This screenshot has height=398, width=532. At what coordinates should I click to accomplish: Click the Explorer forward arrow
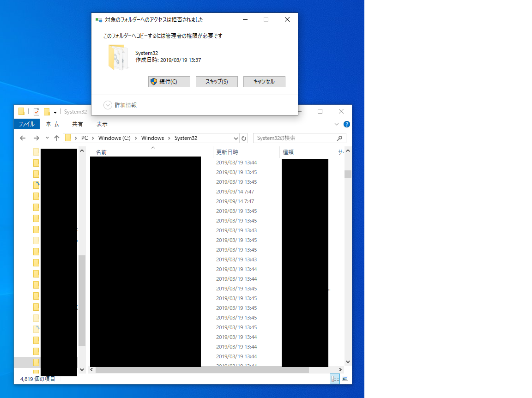[x=36, y=138]
